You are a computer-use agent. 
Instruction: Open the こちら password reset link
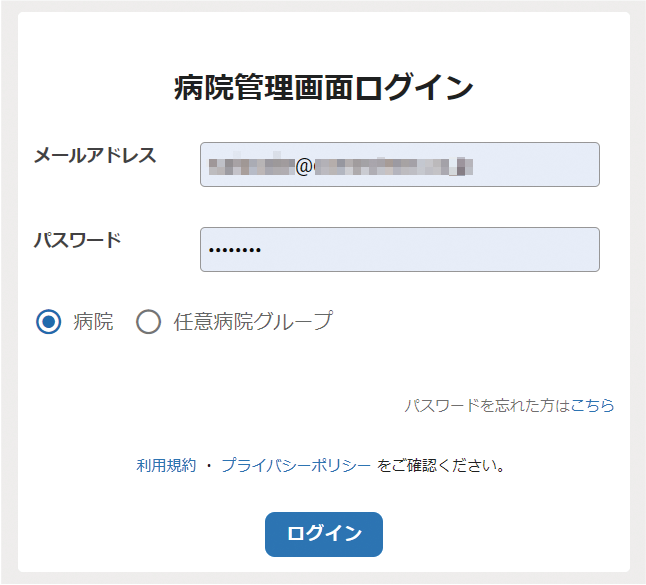(592, 406)
